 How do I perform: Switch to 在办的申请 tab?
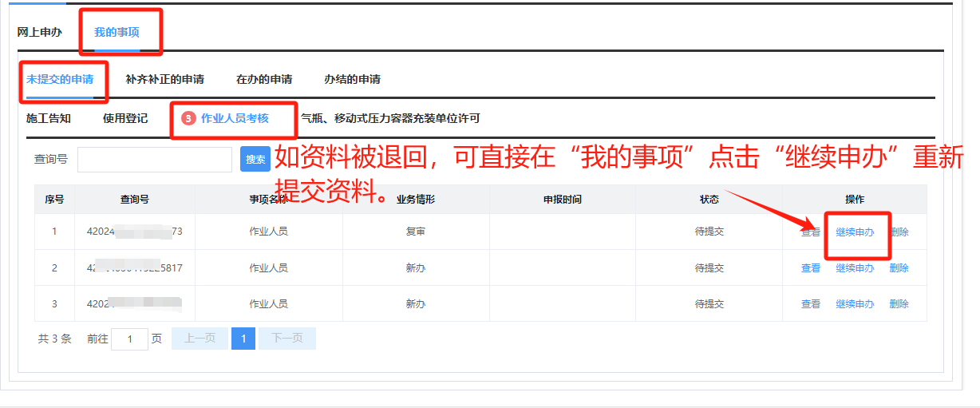coord(264,79)
